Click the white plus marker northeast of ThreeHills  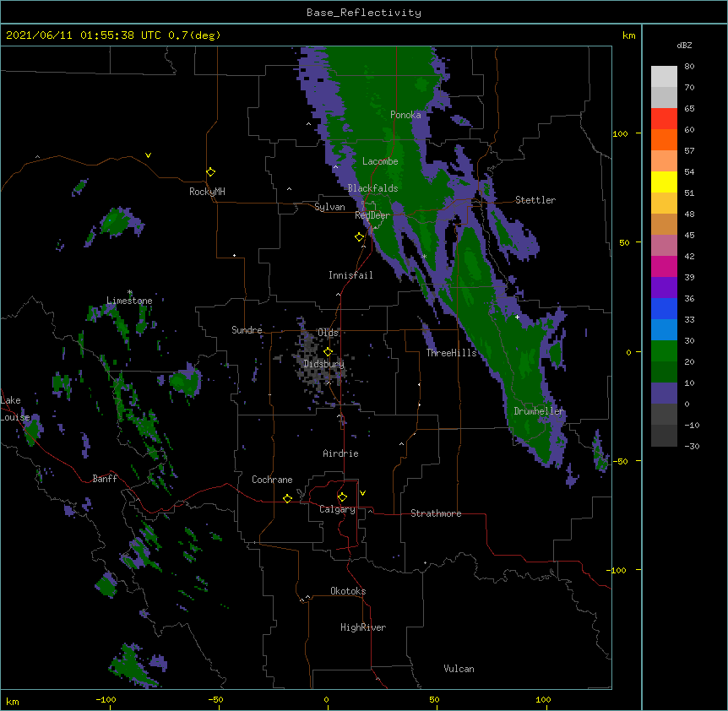tap(517, 317)
